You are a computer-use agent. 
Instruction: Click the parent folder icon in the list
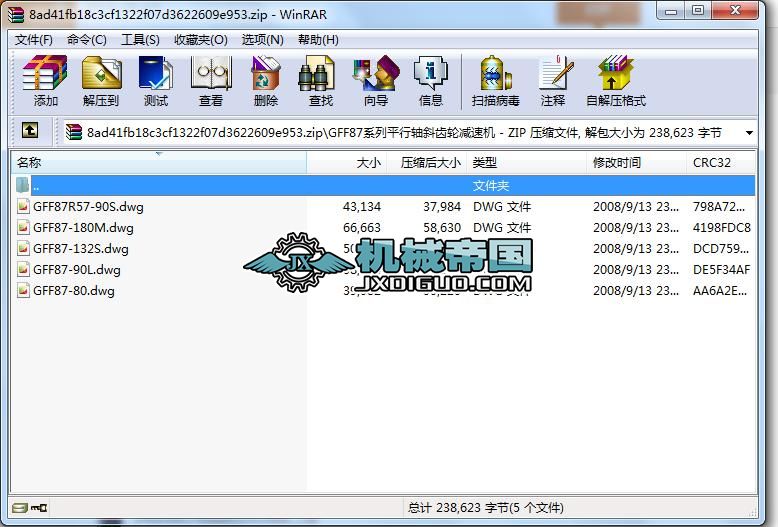[23, 186]
